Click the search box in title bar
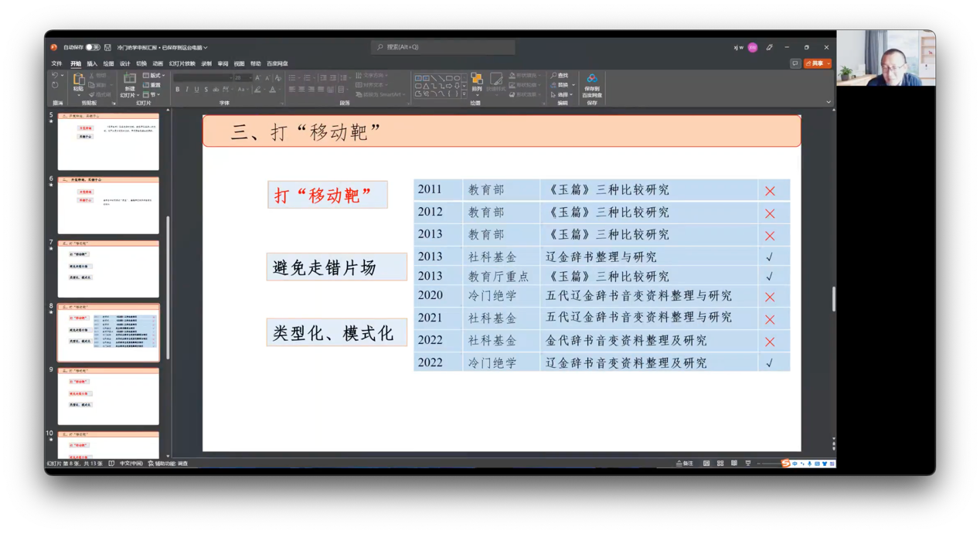The image size is (980, 534). [443, 47]
